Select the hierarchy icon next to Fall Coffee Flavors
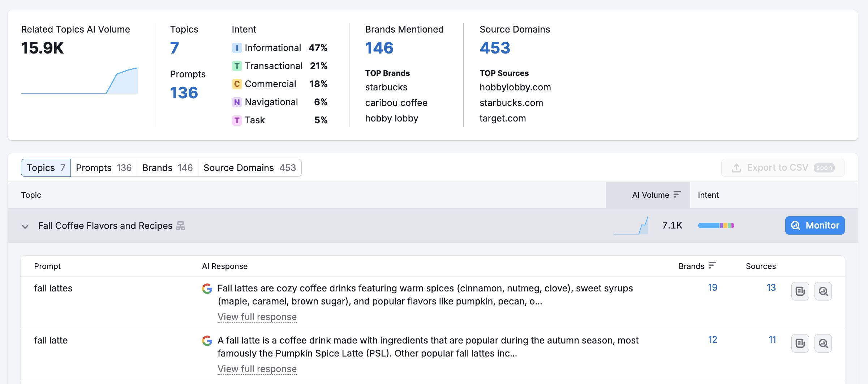Screen dimensions: 868x384 click(181, 226)
